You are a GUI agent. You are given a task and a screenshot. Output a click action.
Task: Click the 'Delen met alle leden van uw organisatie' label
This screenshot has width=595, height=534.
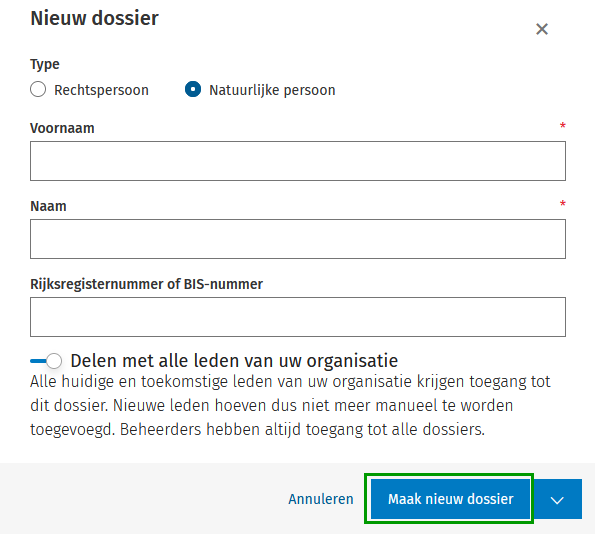click(234, 361)
